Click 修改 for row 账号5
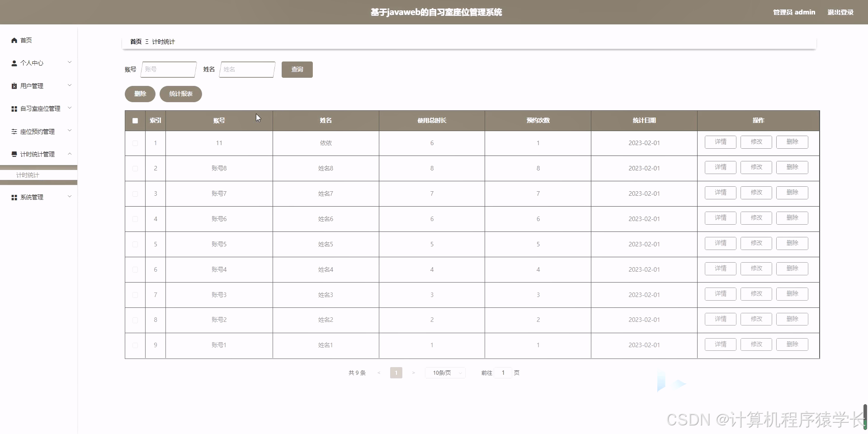The image size is (868, 434). click(756, 243)
